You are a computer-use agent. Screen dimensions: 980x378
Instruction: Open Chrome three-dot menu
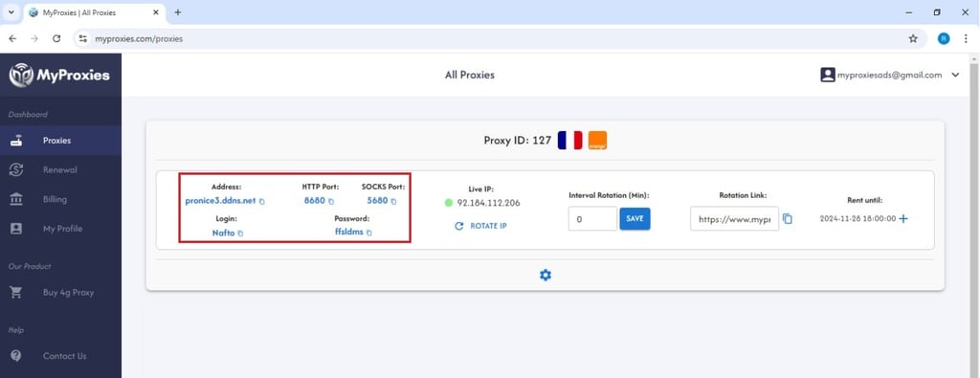pos(966,38)
